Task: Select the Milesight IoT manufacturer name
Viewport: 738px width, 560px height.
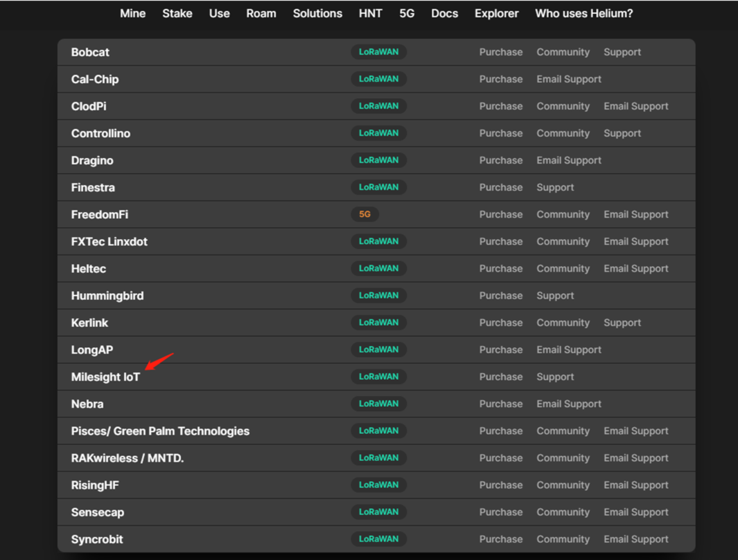Action: (x=105, y=377)
